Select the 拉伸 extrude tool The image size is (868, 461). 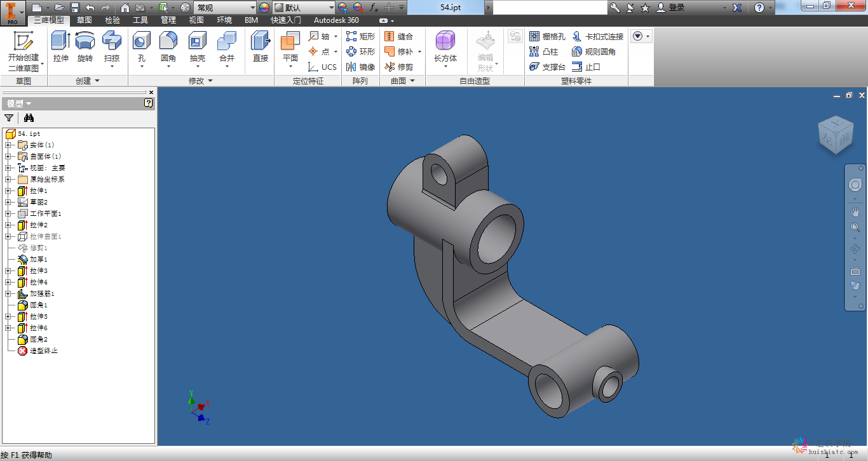click(x=61, y=47)
